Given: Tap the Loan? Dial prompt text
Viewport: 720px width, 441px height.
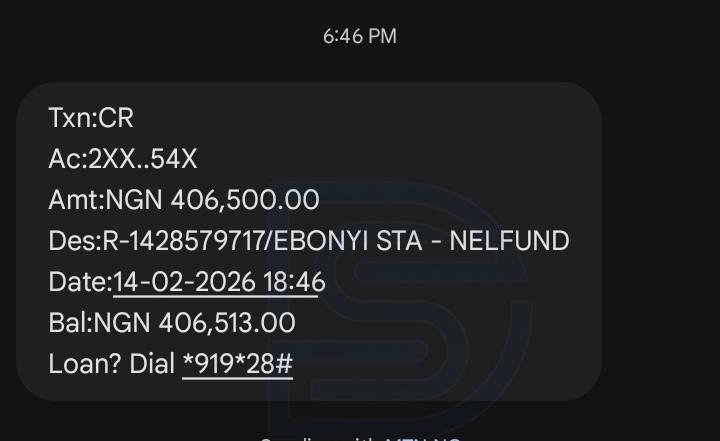Looking at the screenshot, I should tap(111, 363).
